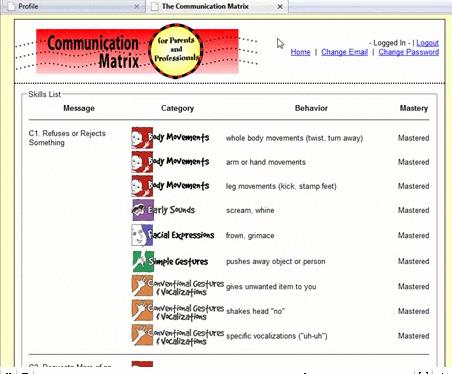Select whole body movements (twist, turn away) text
The image size is (452, 374).
[294, 138]
